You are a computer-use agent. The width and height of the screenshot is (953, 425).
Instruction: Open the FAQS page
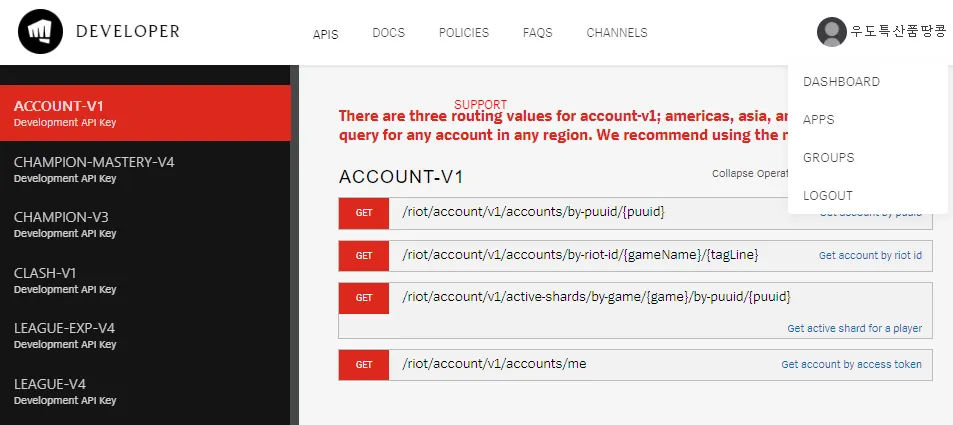click(x=537, y=33)
